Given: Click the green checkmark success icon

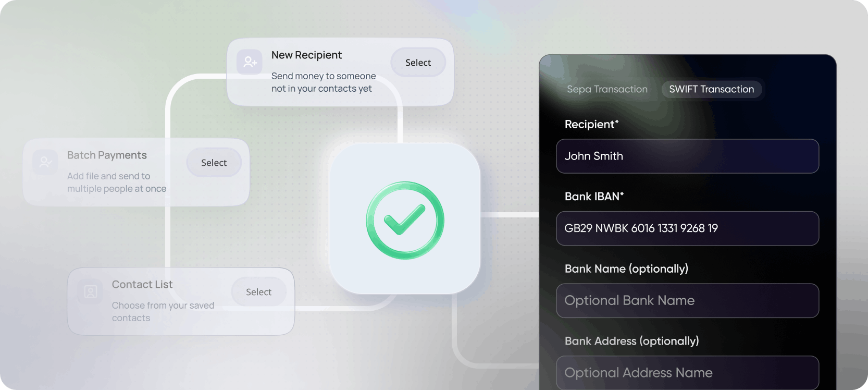Looking at the screenshot, I should pos(405,220).
